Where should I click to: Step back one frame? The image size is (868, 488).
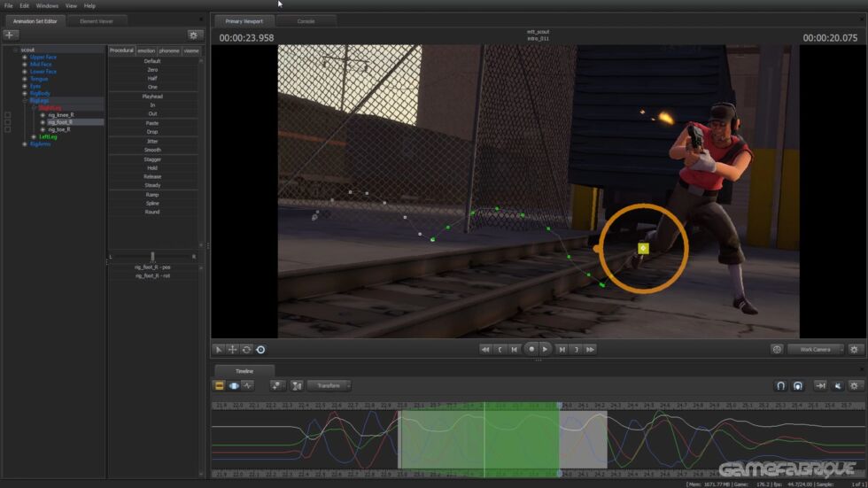[515, 350]
